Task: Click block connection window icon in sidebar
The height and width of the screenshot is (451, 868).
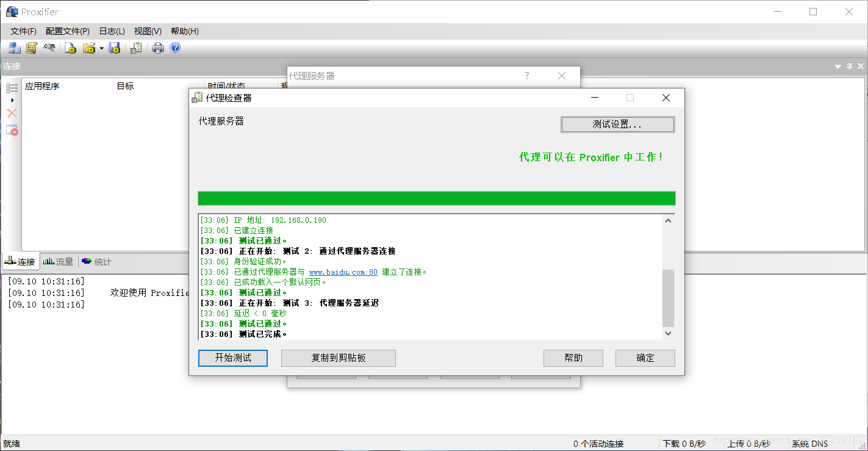Action: 12,130
